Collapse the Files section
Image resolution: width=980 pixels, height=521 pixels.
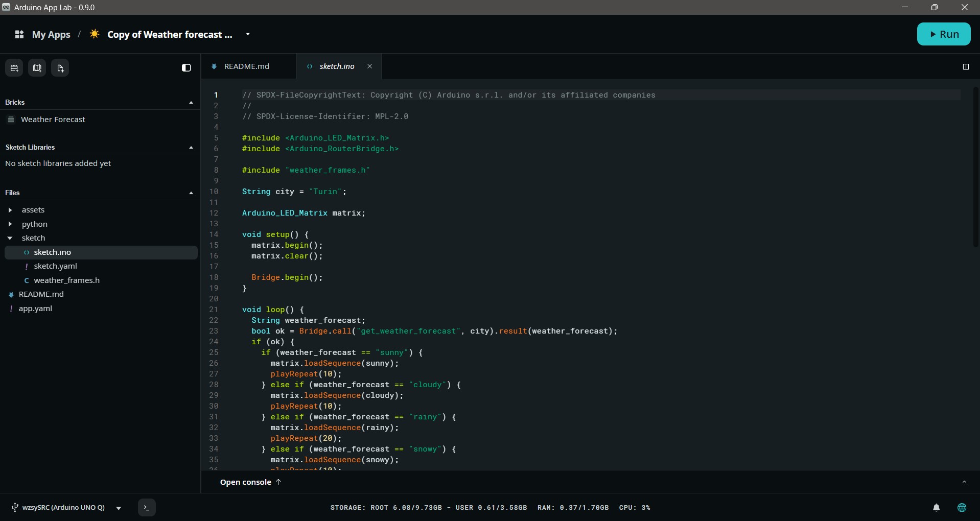tap(191, 193)
